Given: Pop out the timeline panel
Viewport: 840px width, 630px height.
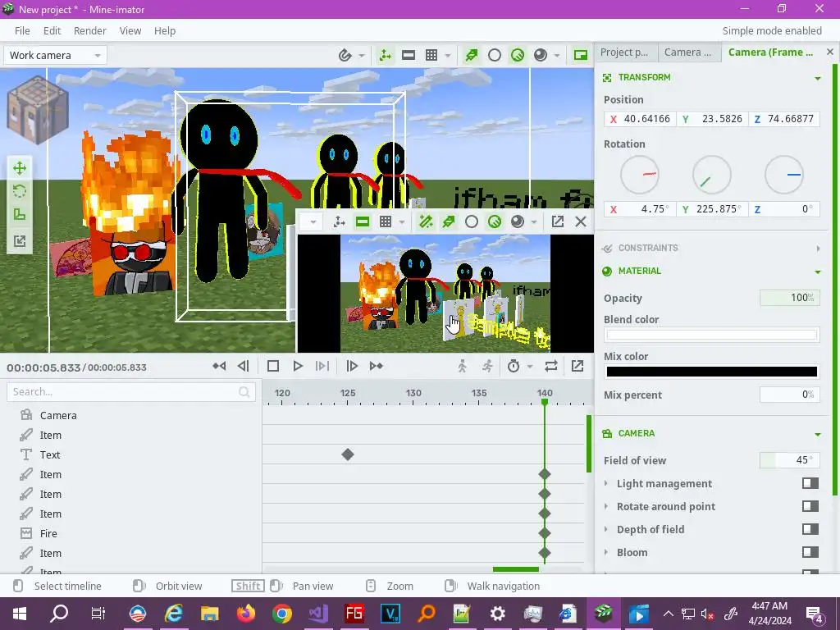Looking at the screenshot, I should tap(577, 366).
